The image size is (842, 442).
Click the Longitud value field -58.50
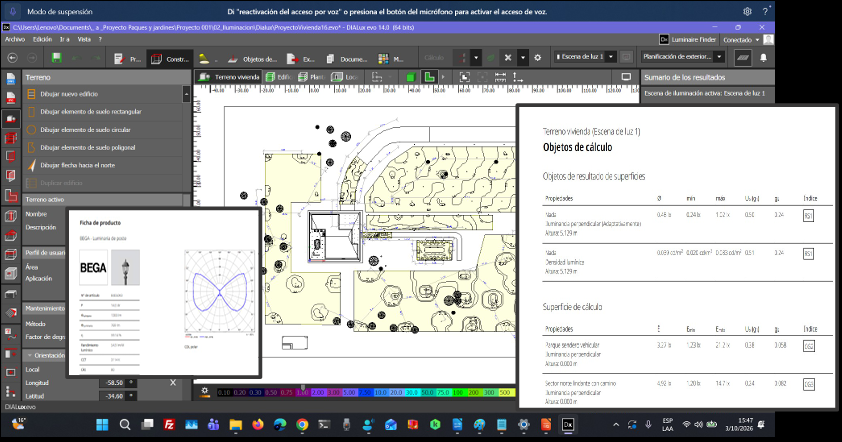tap(112, 383)
